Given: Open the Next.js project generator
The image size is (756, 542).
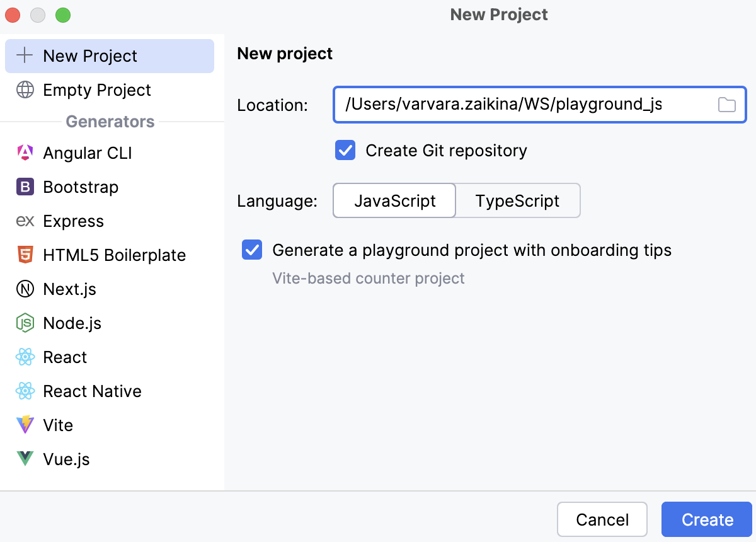Looking at the screenshot, I should point(69,289).
